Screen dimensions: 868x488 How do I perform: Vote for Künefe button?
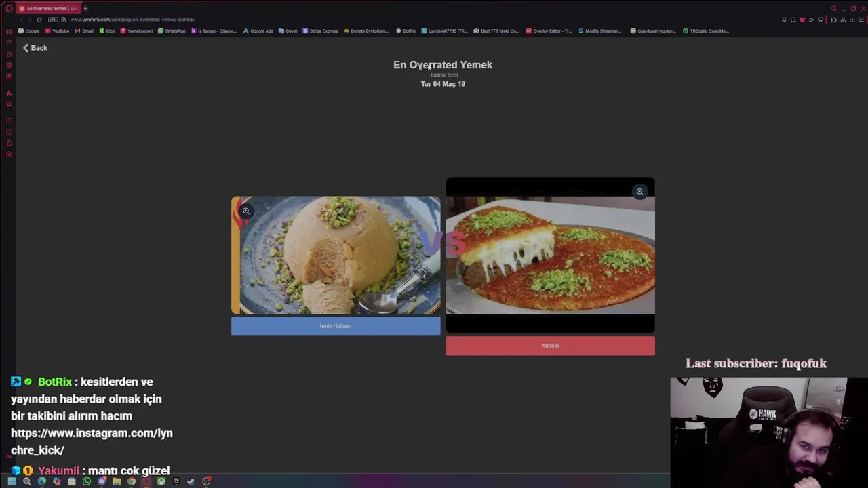coord(550,346)
